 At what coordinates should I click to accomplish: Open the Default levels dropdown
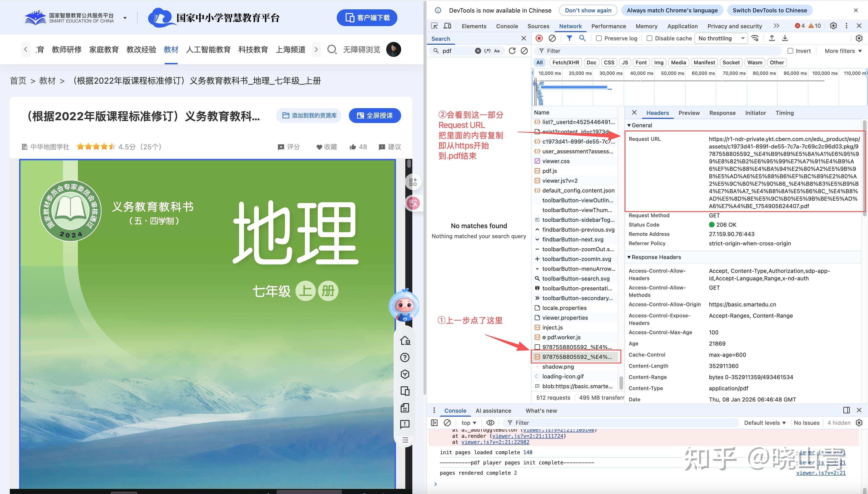(x=765, y=423)
